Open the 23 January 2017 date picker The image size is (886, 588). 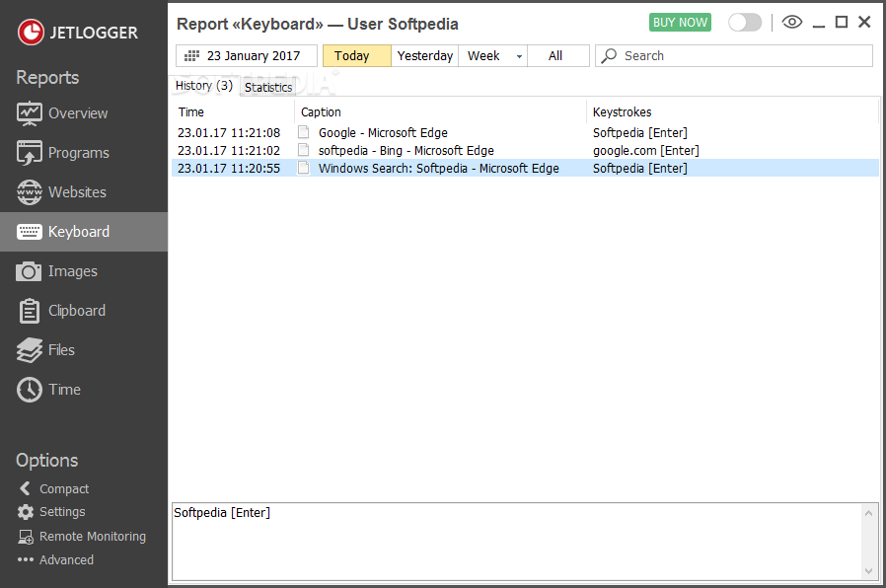coord(247,56)
